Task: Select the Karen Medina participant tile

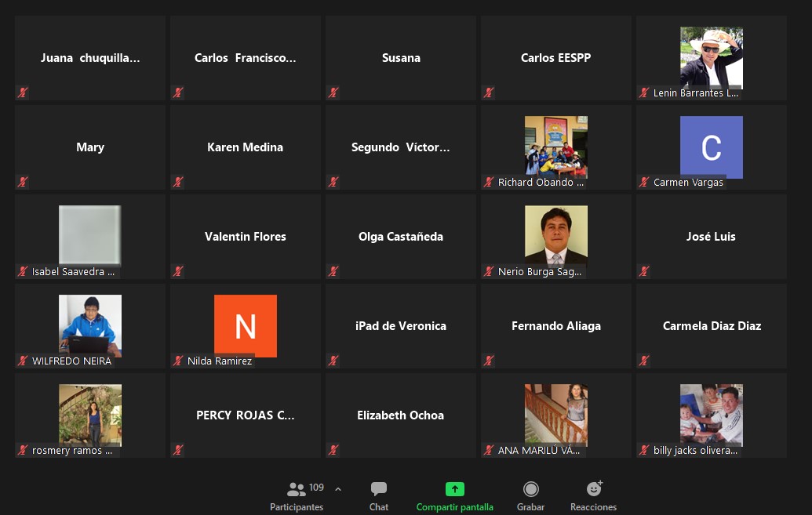Action: point(246,147)
